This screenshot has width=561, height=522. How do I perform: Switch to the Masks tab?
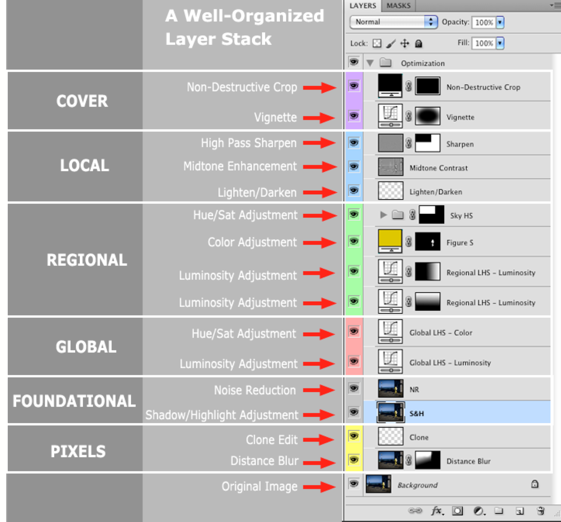click(x=398, y=6)
